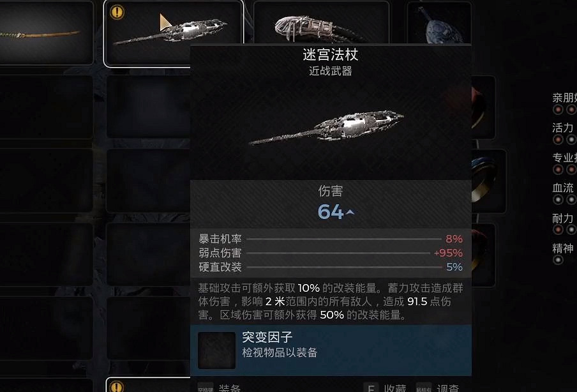Open the empty 突变因子 mutator slot

(x=216, y=350)
